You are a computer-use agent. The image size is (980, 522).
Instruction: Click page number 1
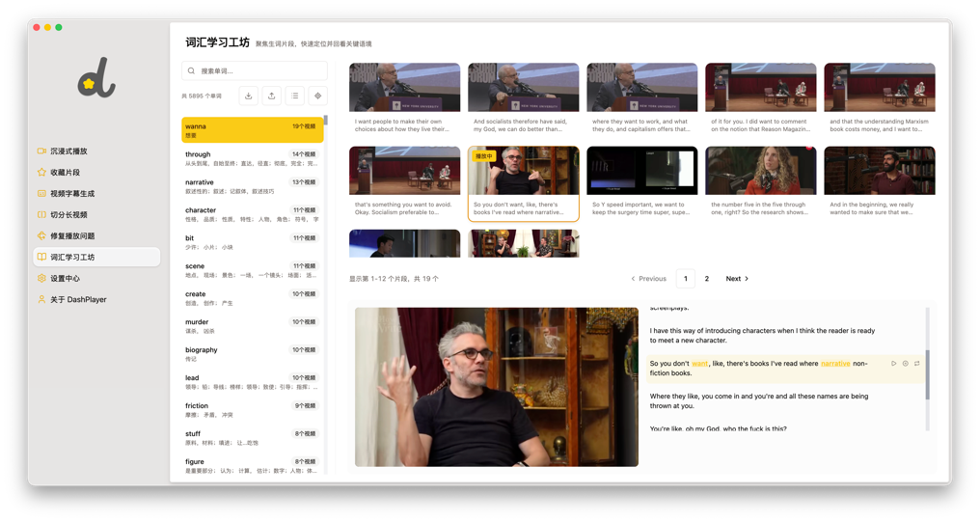686,279
